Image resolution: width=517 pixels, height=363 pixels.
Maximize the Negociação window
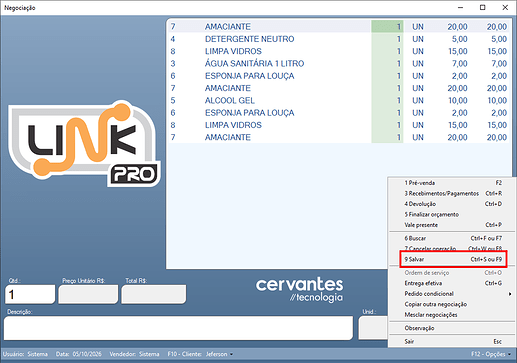click(x=483, y=7)
